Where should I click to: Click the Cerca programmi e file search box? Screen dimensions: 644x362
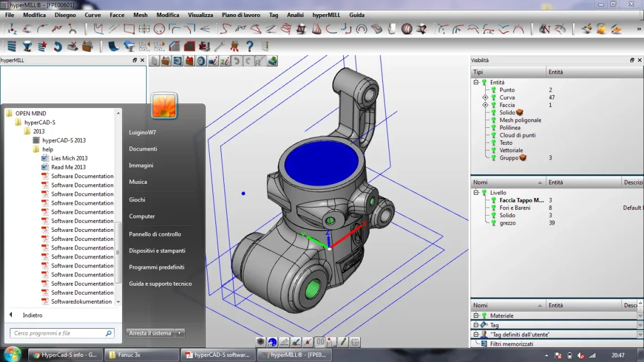click(59, 334)
